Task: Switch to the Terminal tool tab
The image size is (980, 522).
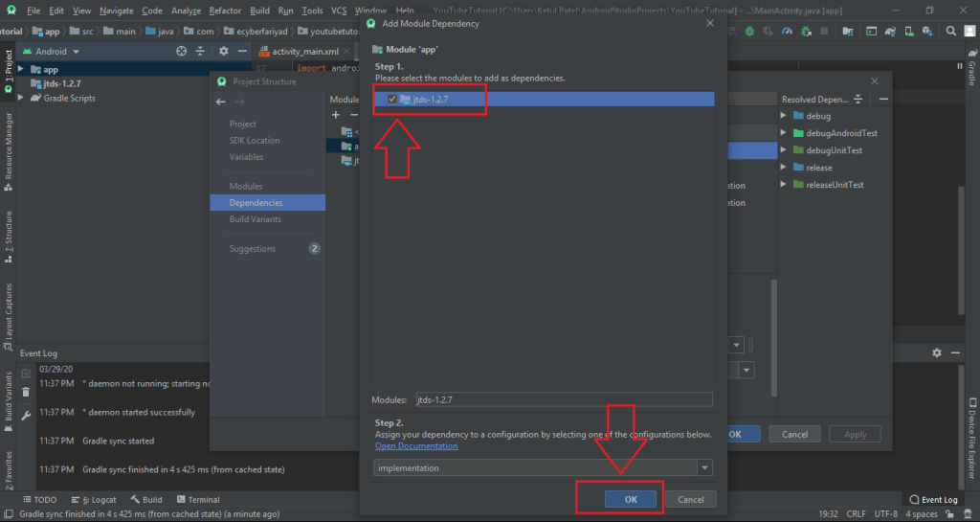Action: click(197, 500)
